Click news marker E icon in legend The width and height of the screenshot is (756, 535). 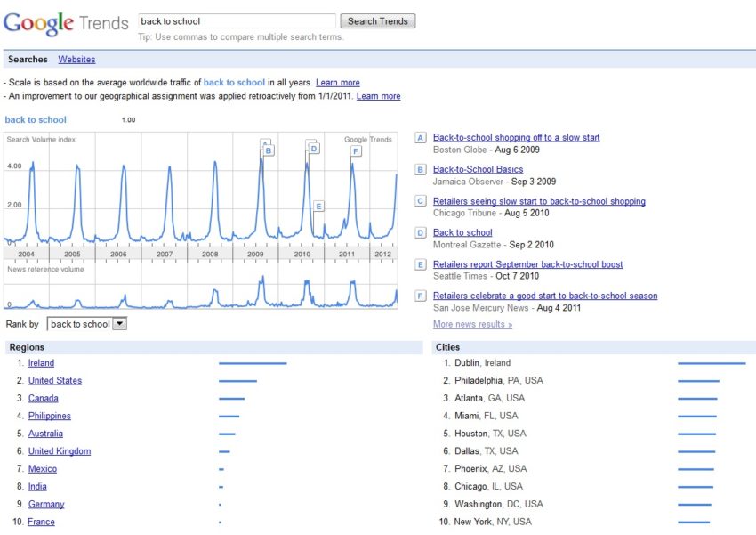[421, 264]
